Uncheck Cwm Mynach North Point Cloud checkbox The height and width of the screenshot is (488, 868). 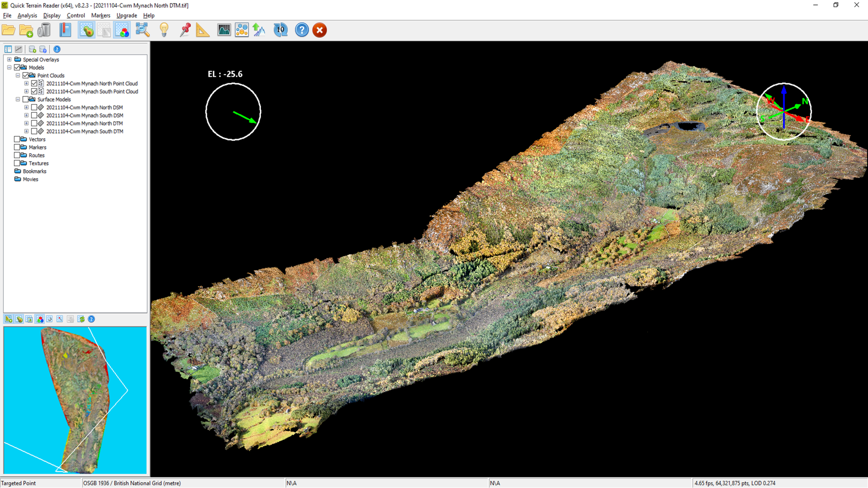tap(34, 83)
